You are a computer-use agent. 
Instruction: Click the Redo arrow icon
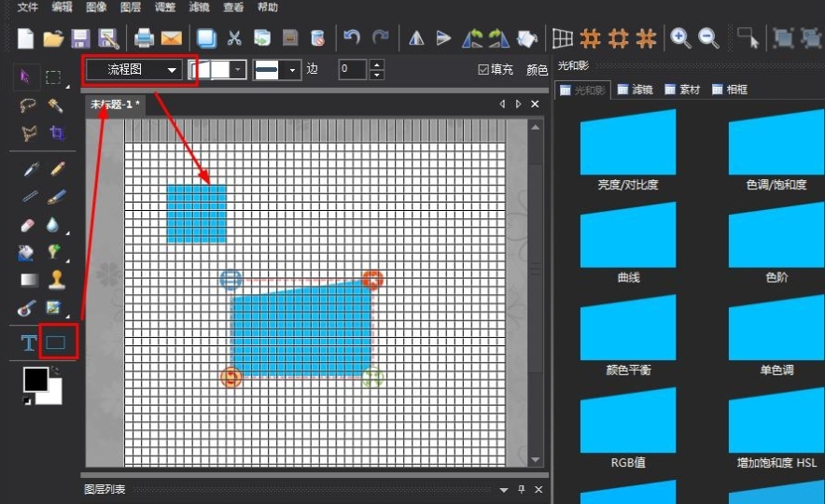point(380,37)
